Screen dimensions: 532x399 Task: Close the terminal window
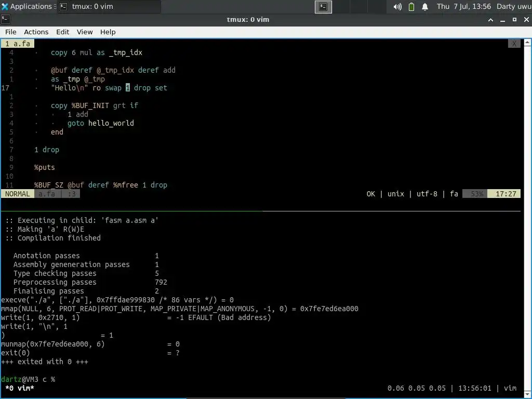(x=526, y=20)
